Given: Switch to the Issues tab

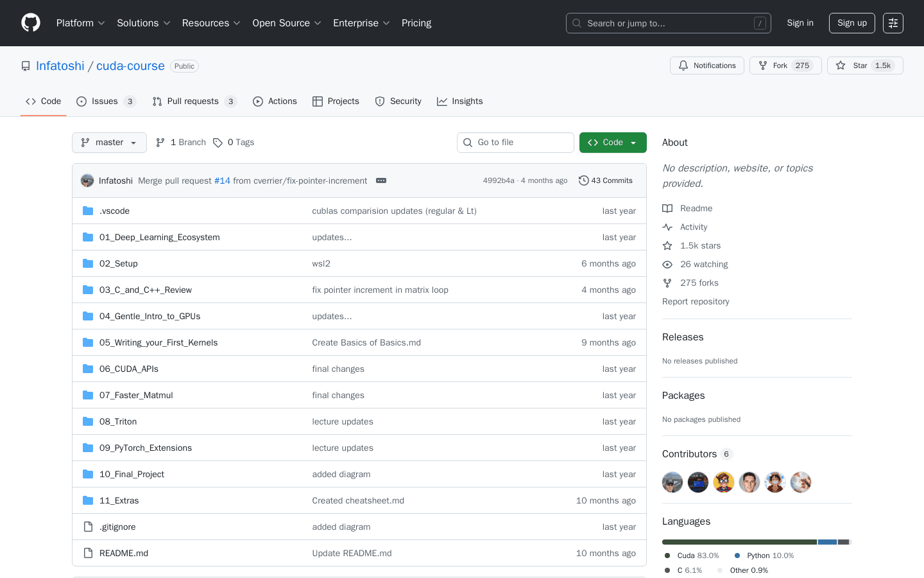Looking at the screenshot, I should tap(106, 101).
